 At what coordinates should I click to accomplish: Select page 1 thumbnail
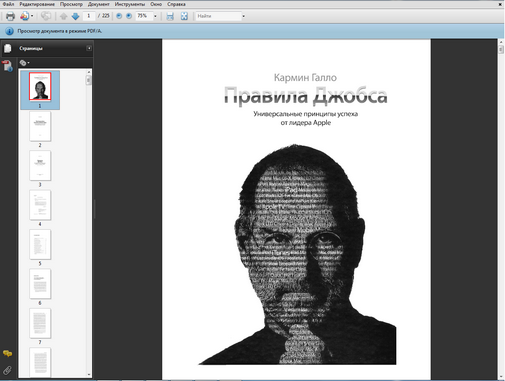point(40,86)
